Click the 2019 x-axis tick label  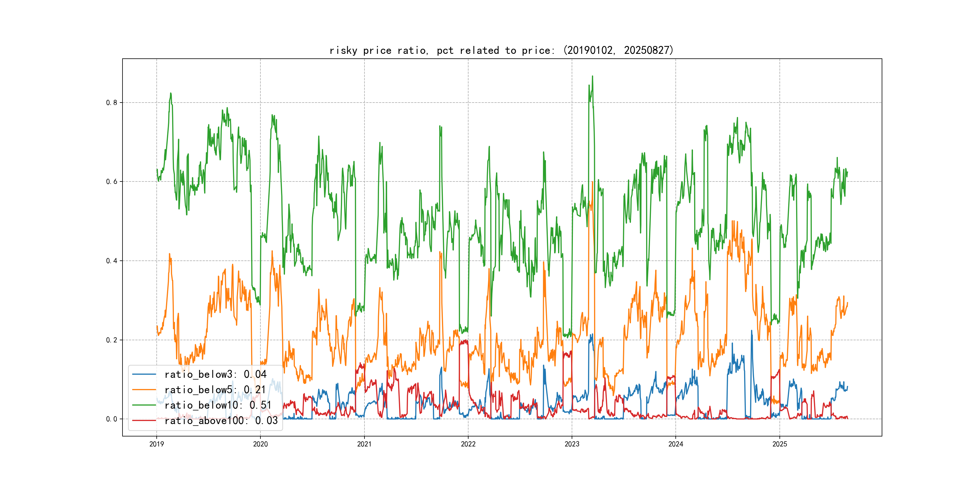click(x=156, y=444)
